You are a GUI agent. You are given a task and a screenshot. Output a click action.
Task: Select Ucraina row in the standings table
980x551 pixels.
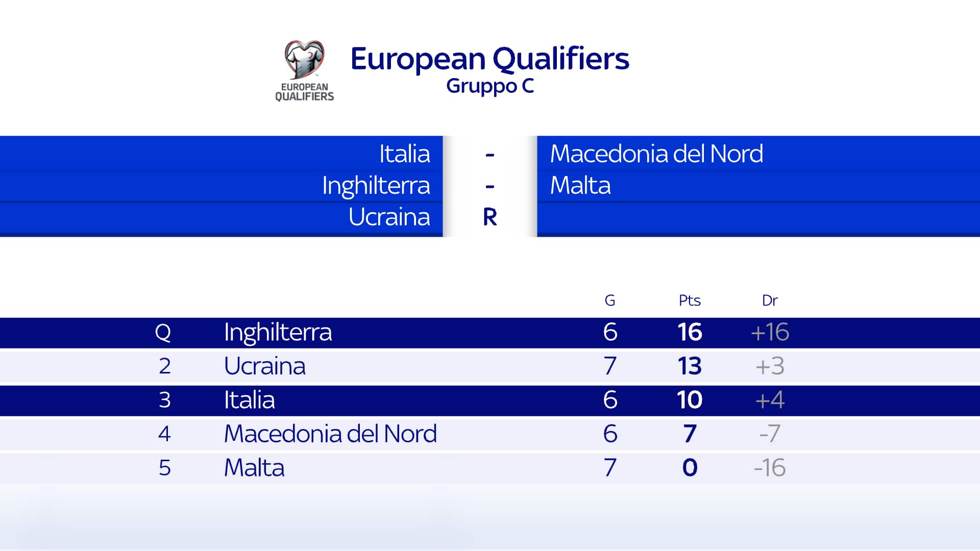coord(265,366)
